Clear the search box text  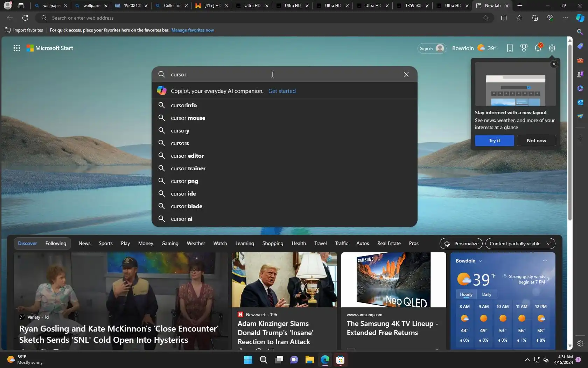[x=406, y=74]
